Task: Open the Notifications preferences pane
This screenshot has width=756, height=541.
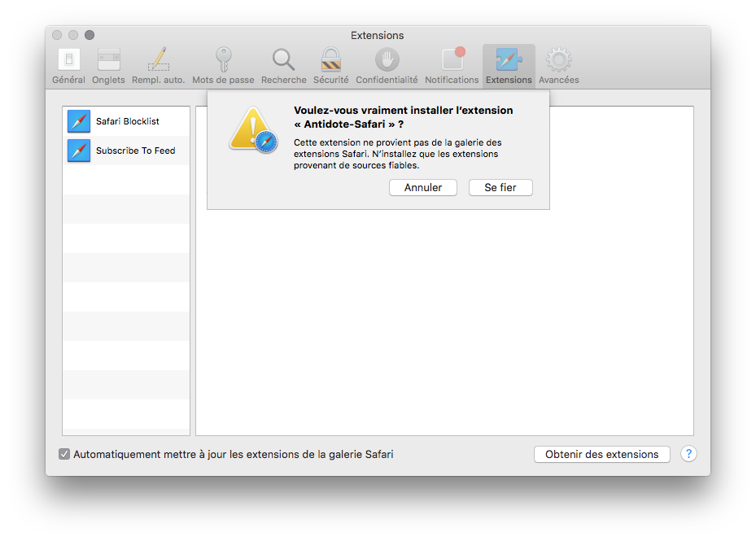Action: pos(452,66)
